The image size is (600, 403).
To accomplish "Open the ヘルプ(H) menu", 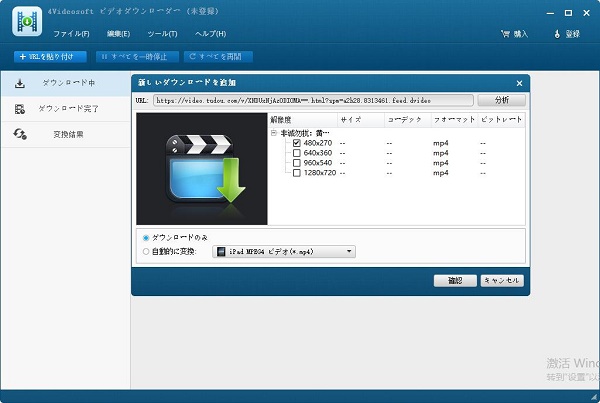I will tap(210, 34).
